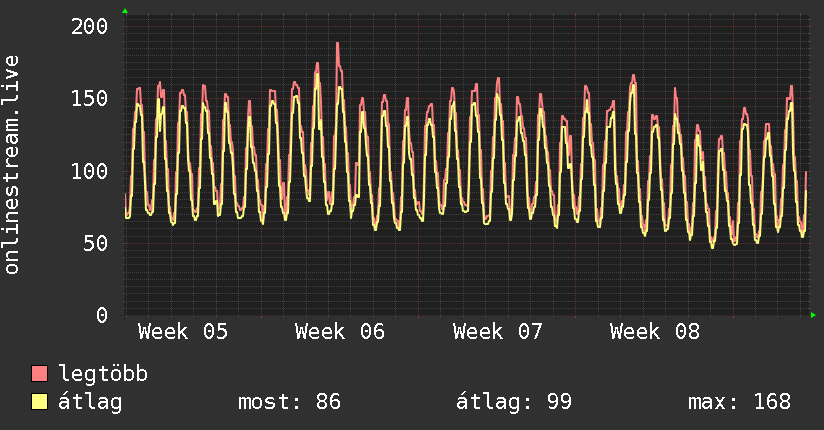824x430 pixels.
Task: Click the 'most: 86' current value stat
Action: pos(289,402)
